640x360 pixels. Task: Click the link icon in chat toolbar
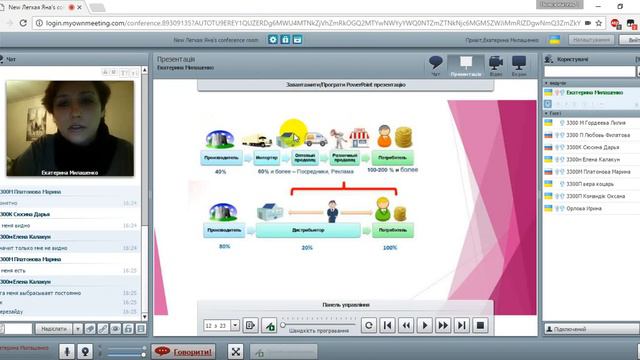pos(103,329)
